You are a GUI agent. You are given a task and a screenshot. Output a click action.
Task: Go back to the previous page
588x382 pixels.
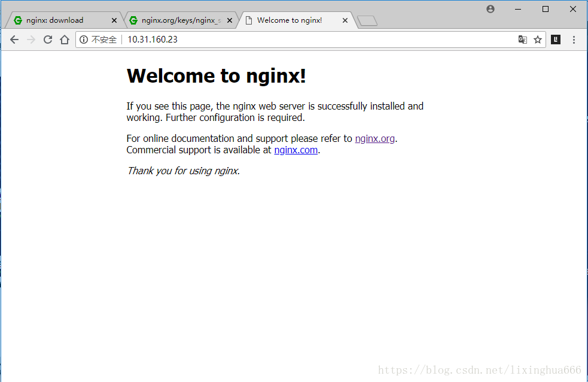[14, 40]
